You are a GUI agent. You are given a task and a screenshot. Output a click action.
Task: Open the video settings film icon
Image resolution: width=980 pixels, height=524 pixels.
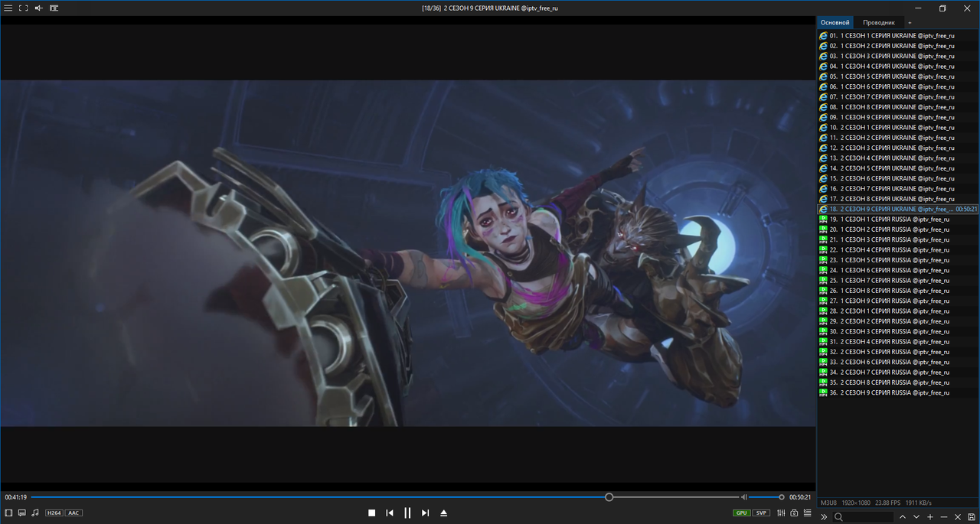tap(8, 513)
